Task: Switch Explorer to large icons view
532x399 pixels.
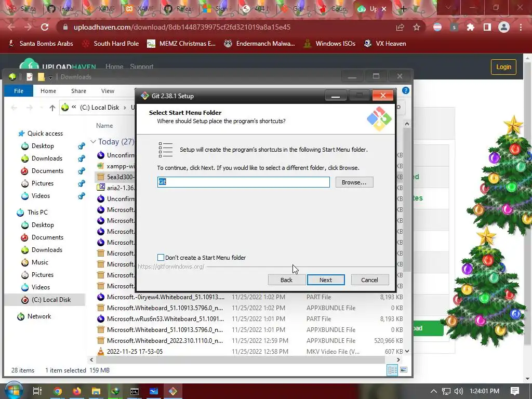Action: pyautogui.click(x=404, y=370)
